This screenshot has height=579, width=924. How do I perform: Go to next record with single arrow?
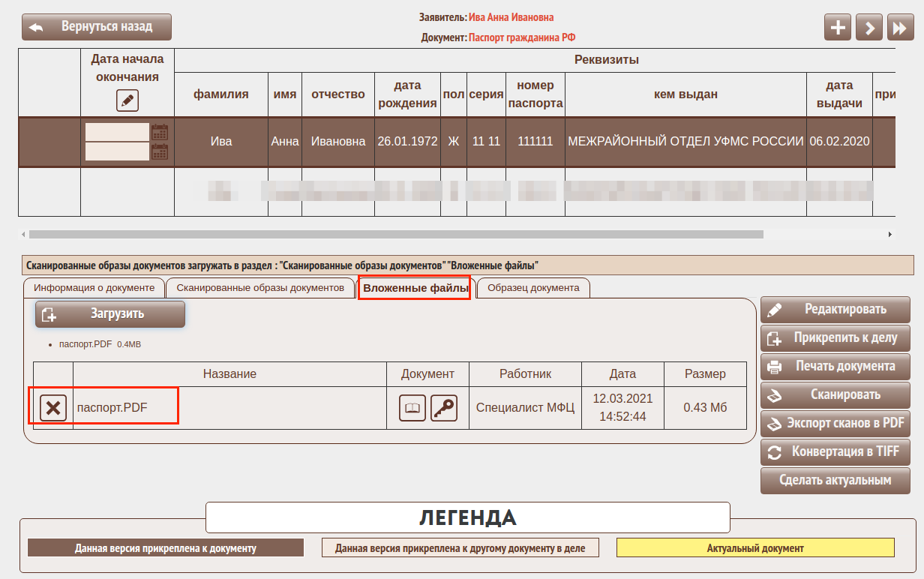pos(868,28)
